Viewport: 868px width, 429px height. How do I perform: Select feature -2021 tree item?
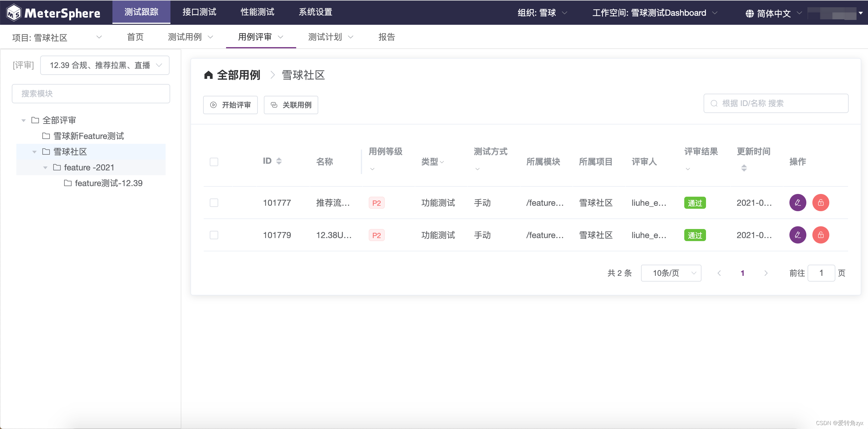(x=89, y=168)
